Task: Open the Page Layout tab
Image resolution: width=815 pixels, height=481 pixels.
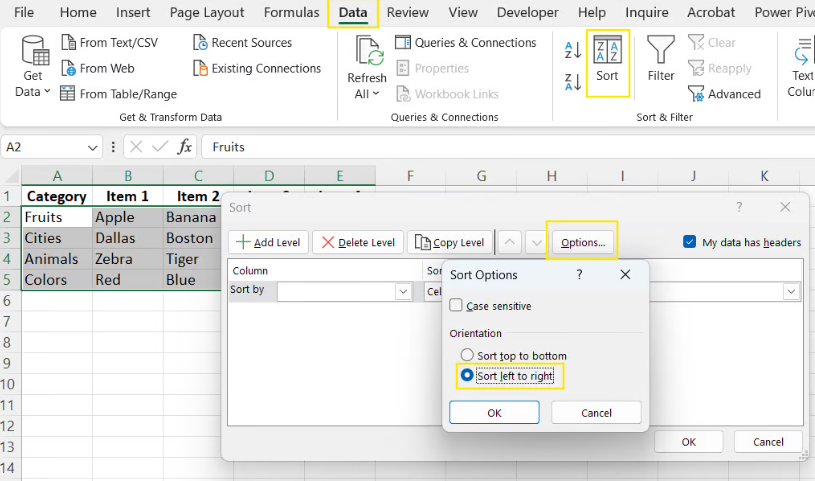Action: click(207, 13)
